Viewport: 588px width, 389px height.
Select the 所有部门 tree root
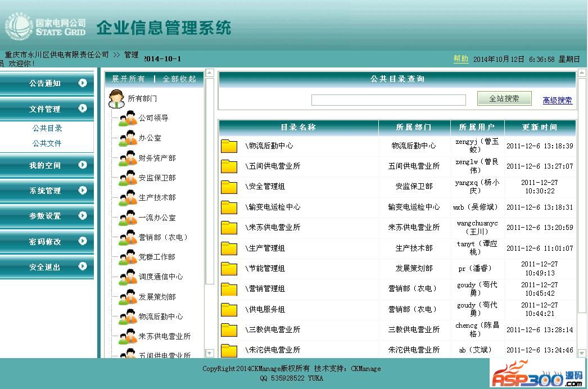pos(142,99)
